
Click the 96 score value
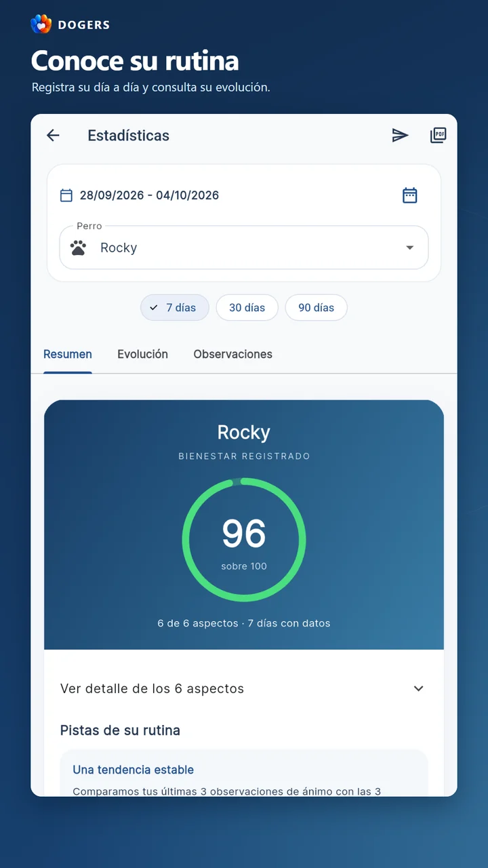244,534
